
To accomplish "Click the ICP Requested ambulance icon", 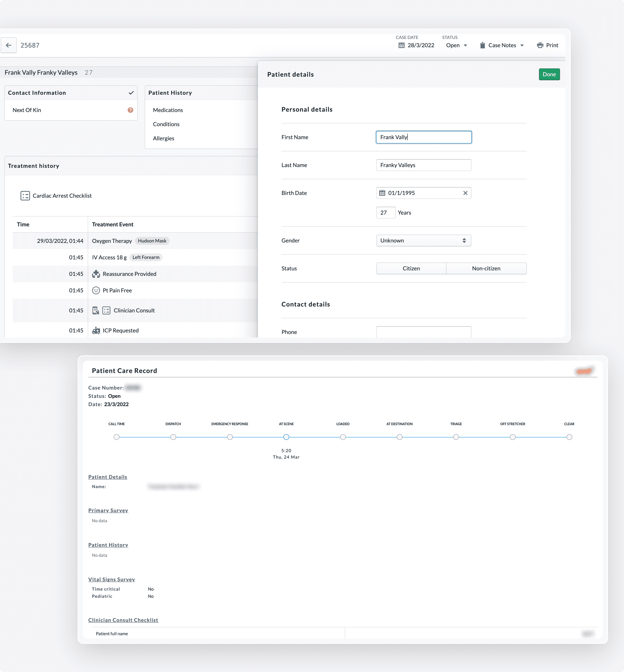I will (x=96, y=331).
